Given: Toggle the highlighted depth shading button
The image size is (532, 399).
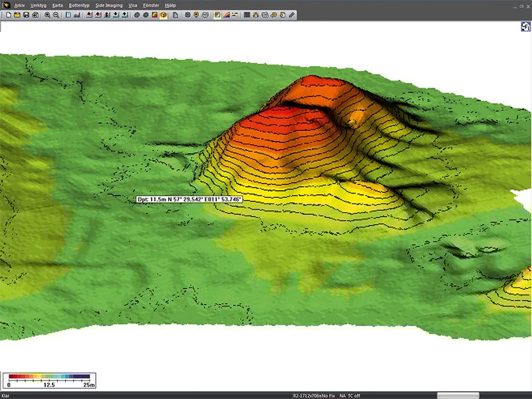Looking at the screenshot, I should click(x=217, y=15).
